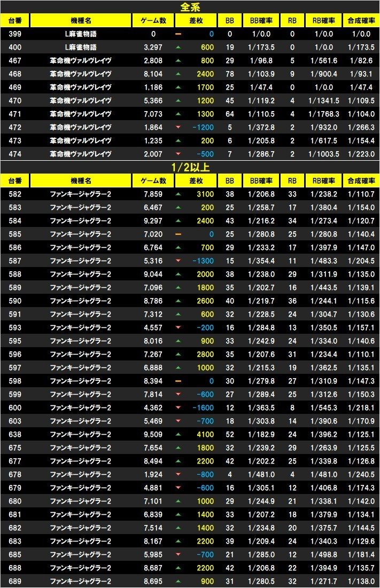Click the RB確率 header in the 1/2以上 table
This screenshot has height=588, width=380.
(324, 181)
